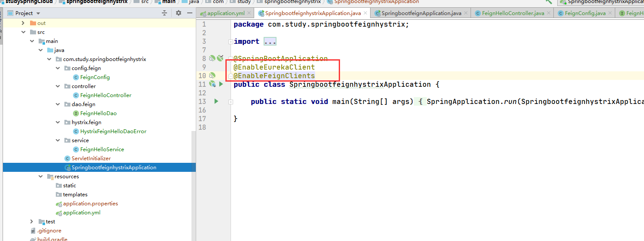Collapse the src folder

point(23,32)
